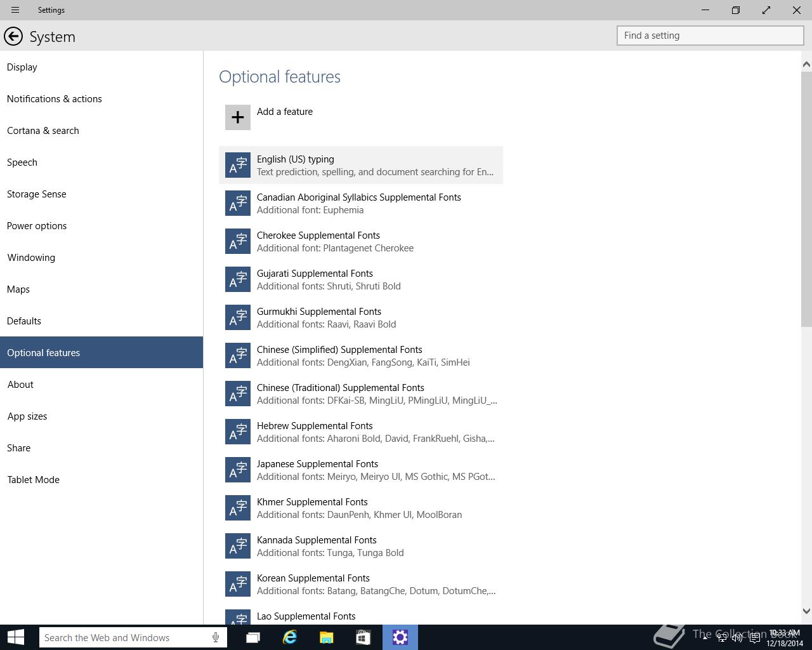Select the Japanese Supplemental Fonts icon
The height and width of the screenshot is (650, 812).
point(238,470)
